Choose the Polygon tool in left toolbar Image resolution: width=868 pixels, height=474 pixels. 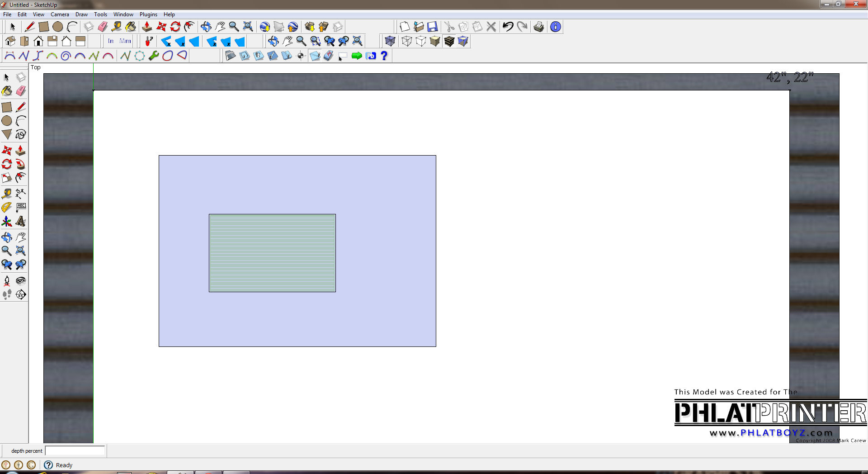(7, 134)
